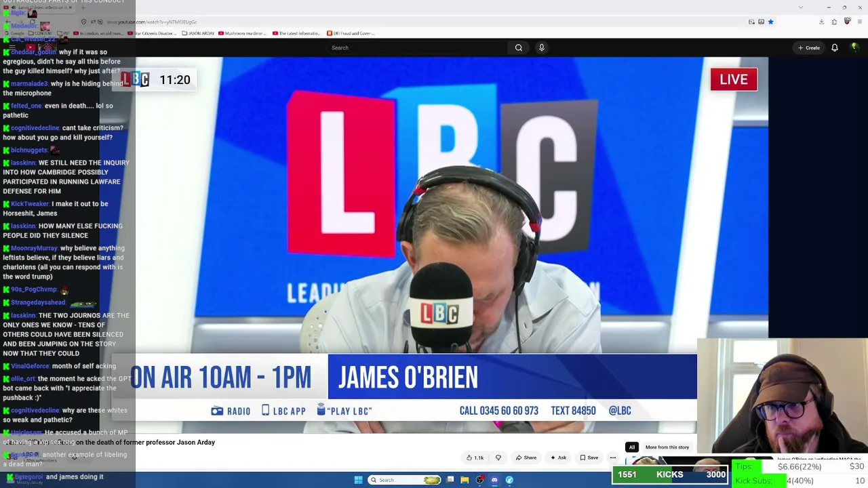This screenshot has width=868, height=488.
Task: Open the Mushroom murderer bookmark
Action: point(243,33)
